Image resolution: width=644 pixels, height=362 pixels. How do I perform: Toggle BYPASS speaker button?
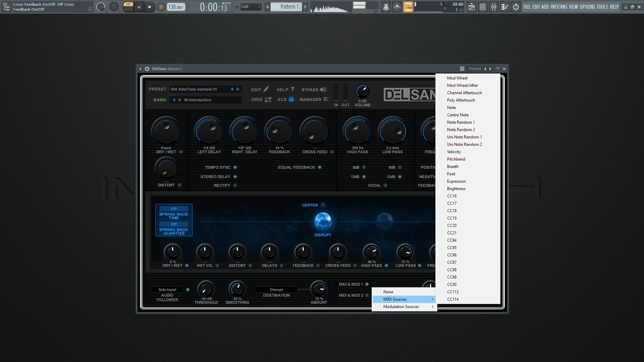click(x=314, y=89)
